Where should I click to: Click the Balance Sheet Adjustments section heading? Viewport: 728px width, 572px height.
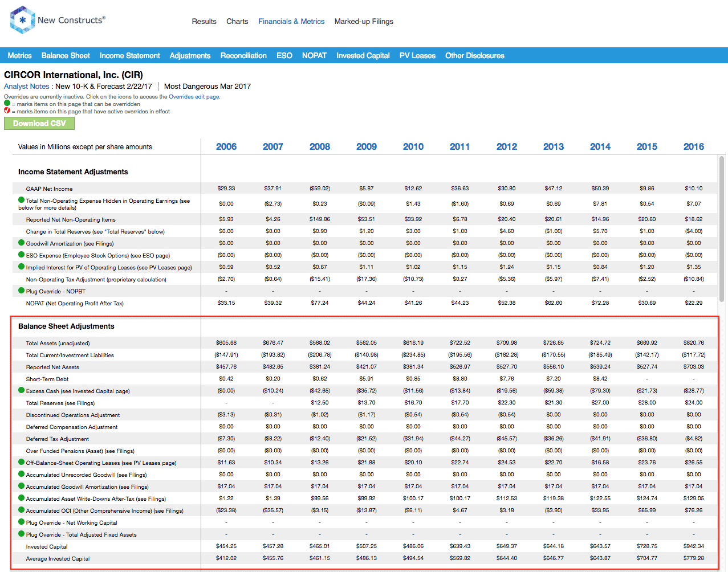(x=66, y=326)
